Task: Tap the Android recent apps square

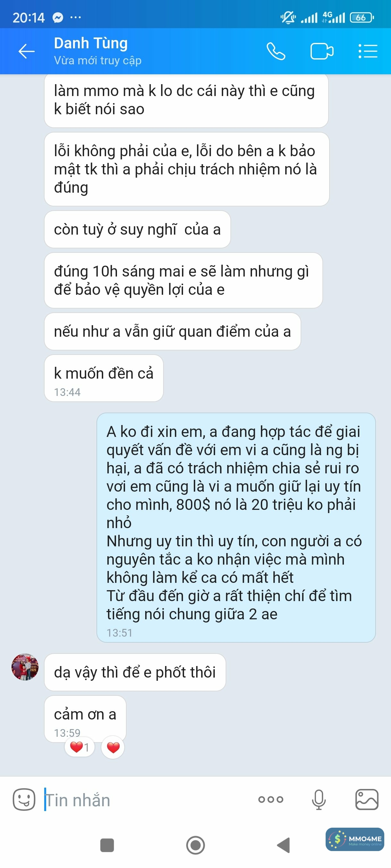Action: point(107,845)
